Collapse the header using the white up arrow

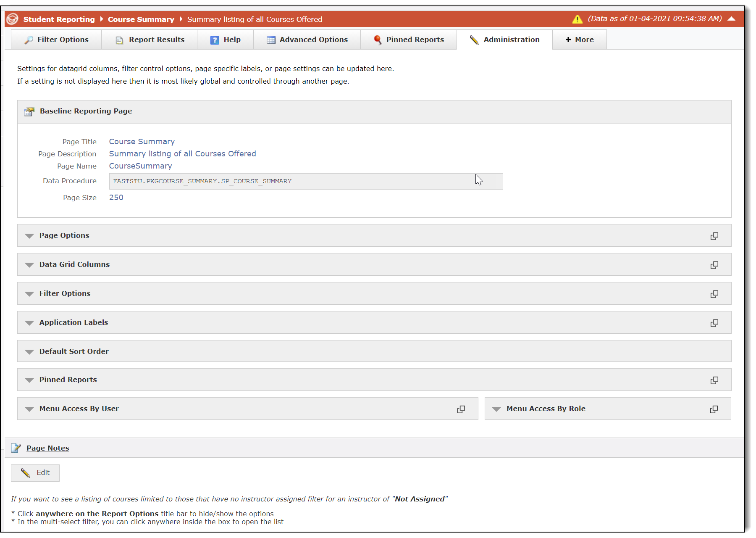[x=731, y=19]
